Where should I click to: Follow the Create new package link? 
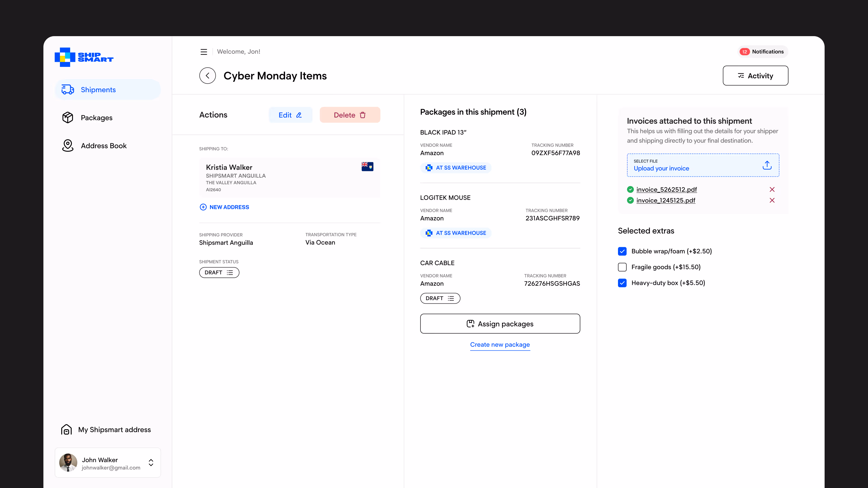click(x=500, y=345)
